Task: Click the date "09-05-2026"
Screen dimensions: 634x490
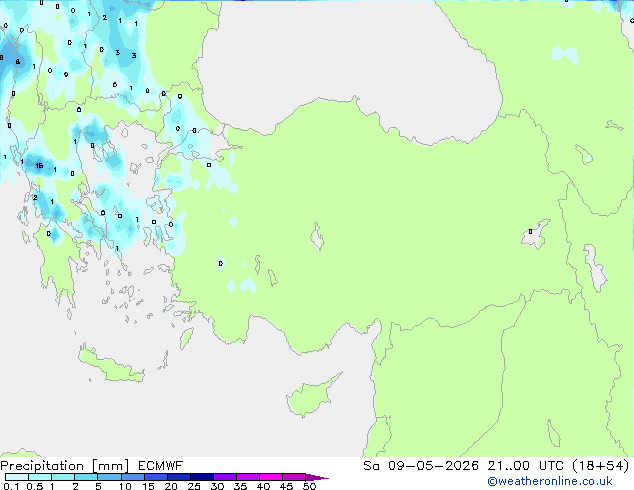Action: [433, 466]
